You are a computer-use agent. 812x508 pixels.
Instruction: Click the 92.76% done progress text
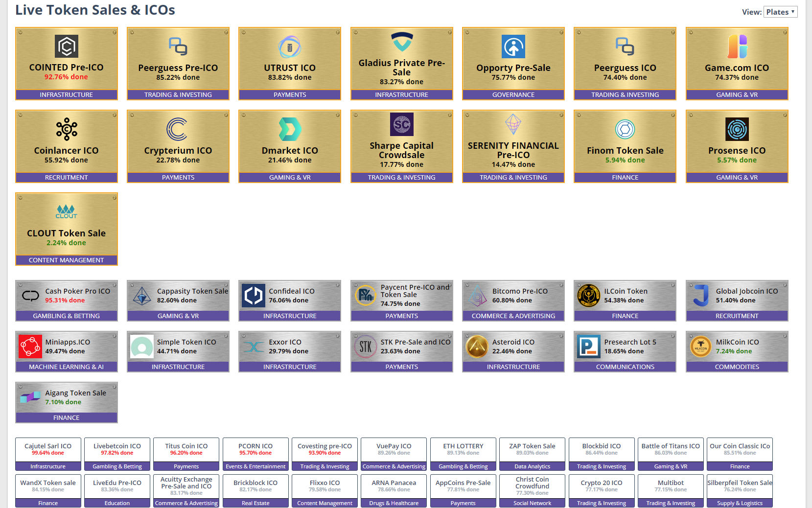click(66, 77)
